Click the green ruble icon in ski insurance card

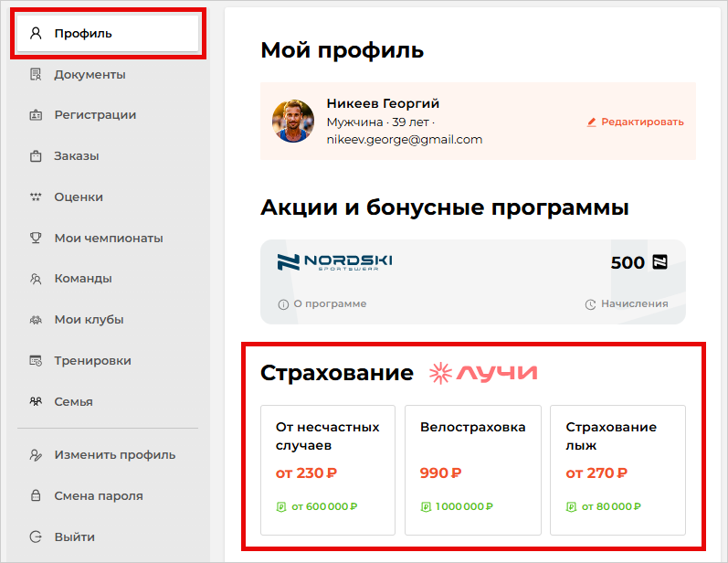[x=571, y=507]
